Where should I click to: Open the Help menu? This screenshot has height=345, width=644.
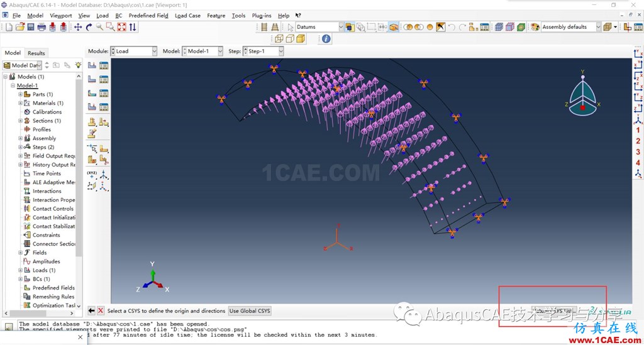(x=284, y=16)
